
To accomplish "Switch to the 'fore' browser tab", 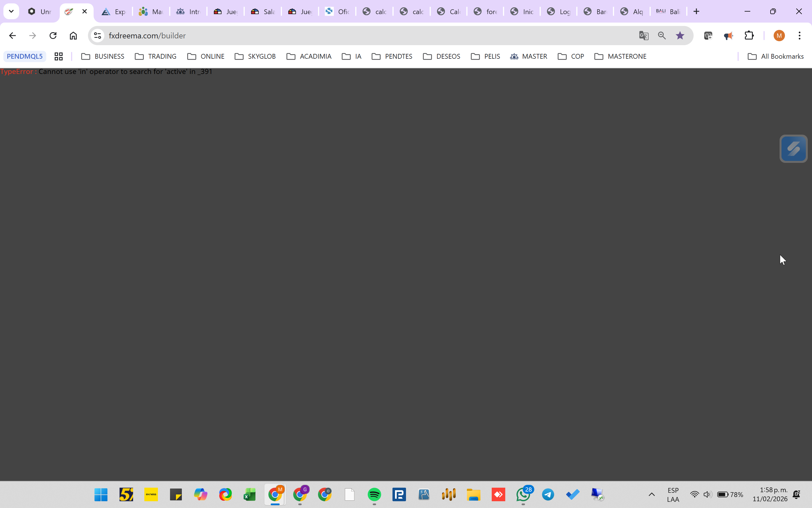I will [485, 12].
